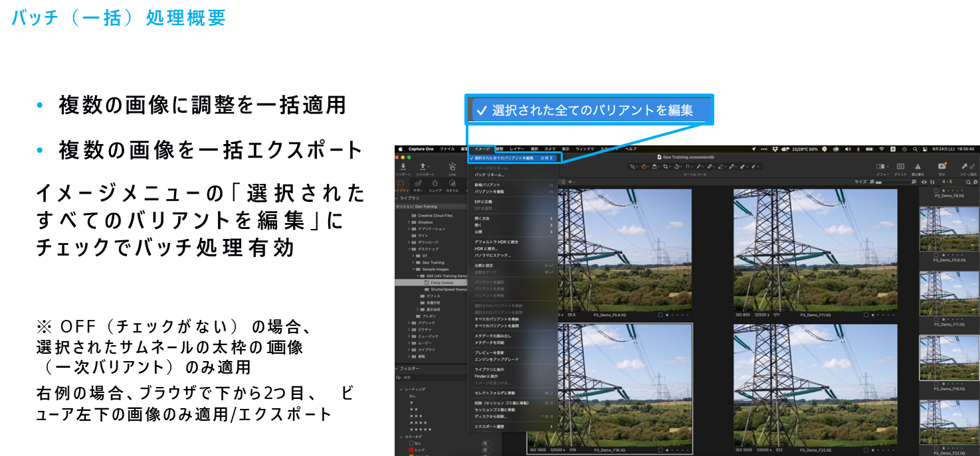Viewport: 980px width, 456px height.
Task: Choose EIPに圧縮 menu item
Action: 512,201
